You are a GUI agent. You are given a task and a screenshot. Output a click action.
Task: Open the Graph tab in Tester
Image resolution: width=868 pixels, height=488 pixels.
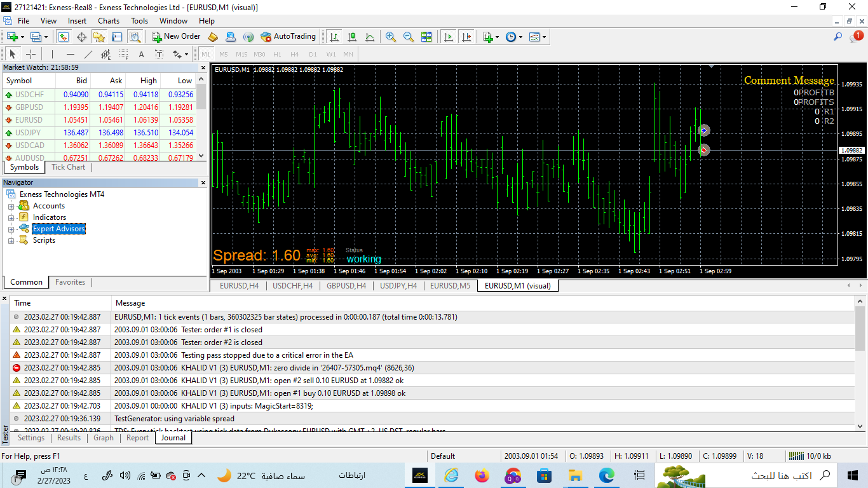coord(104,438)
